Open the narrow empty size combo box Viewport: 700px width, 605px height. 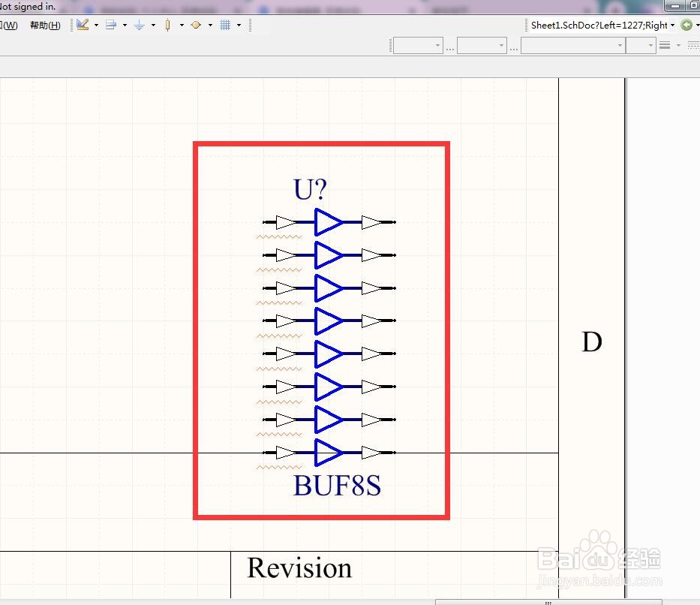[x=641, y=46]
